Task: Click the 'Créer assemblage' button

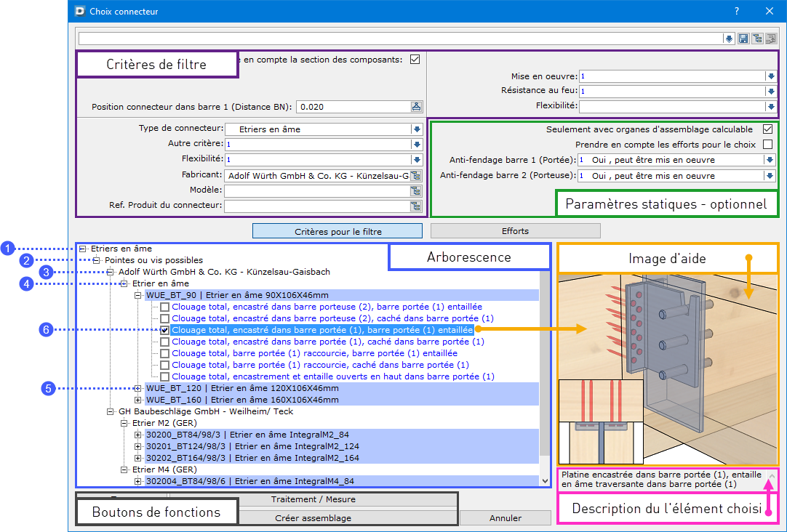Action: click(313, 518)
